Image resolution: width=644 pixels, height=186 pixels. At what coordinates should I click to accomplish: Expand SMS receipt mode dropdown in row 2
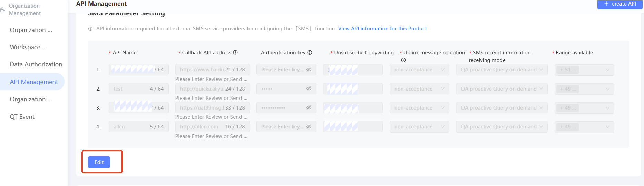point(501,89)
